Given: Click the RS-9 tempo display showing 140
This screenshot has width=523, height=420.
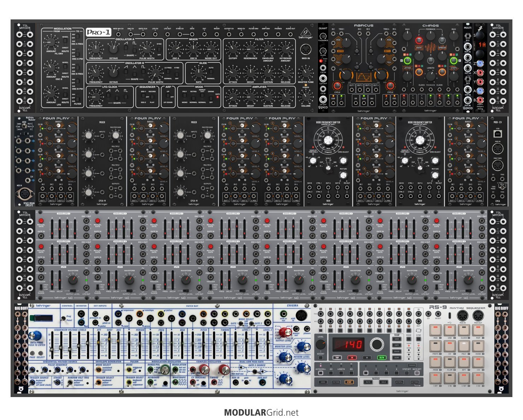Looking at the screenshot, I should 349,344.
